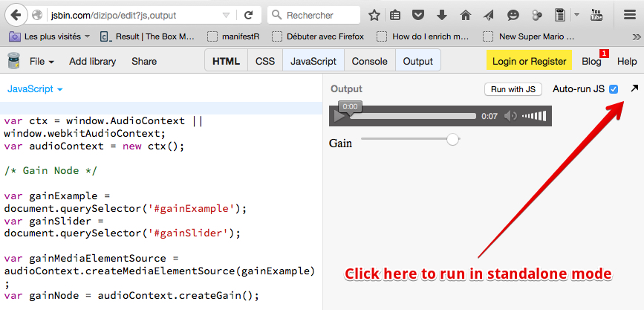The image size is (644, 310).
Task: Open the File menu
Action: (x=42, y=62)
